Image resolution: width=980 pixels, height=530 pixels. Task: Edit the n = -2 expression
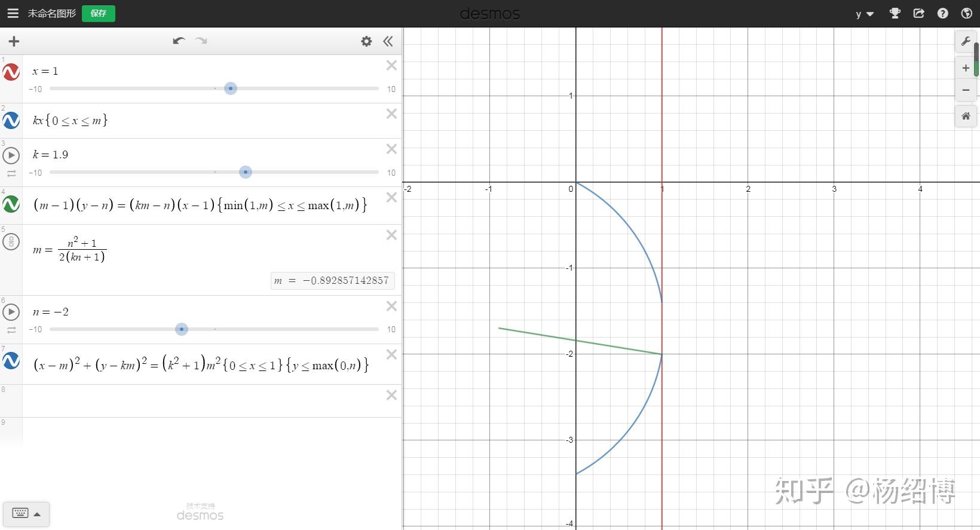pyautogui.click(x=51, y=312)
